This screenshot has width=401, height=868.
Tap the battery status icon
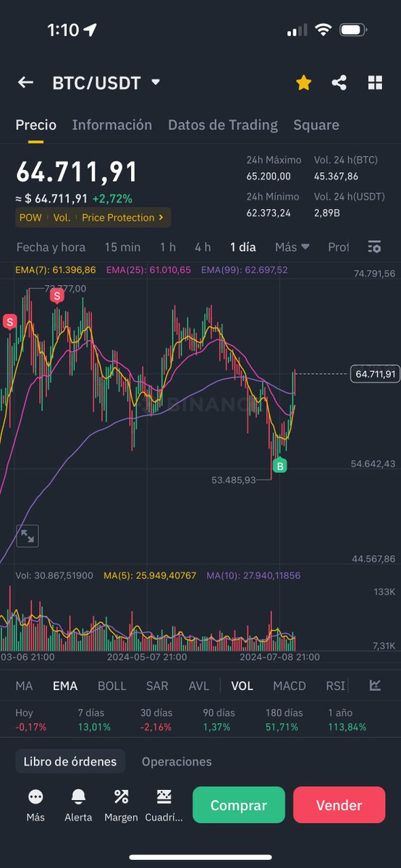[x=353, y=30]
